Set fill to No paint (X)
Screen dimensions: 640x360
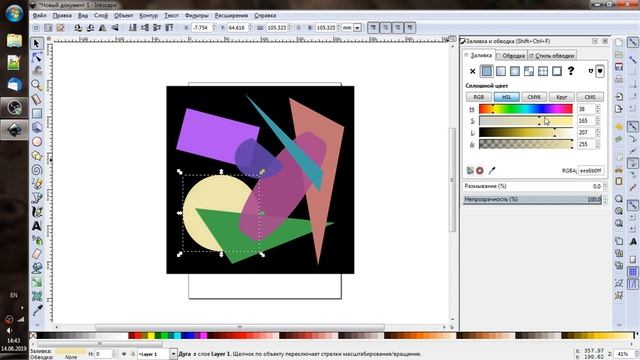click(473, 71)
